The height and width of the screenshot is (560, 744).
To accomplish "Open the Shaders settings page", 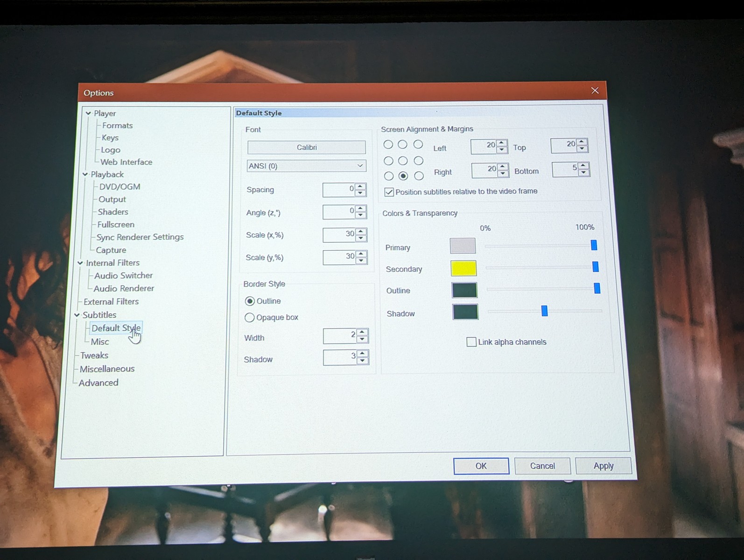I will coord(113,212).
